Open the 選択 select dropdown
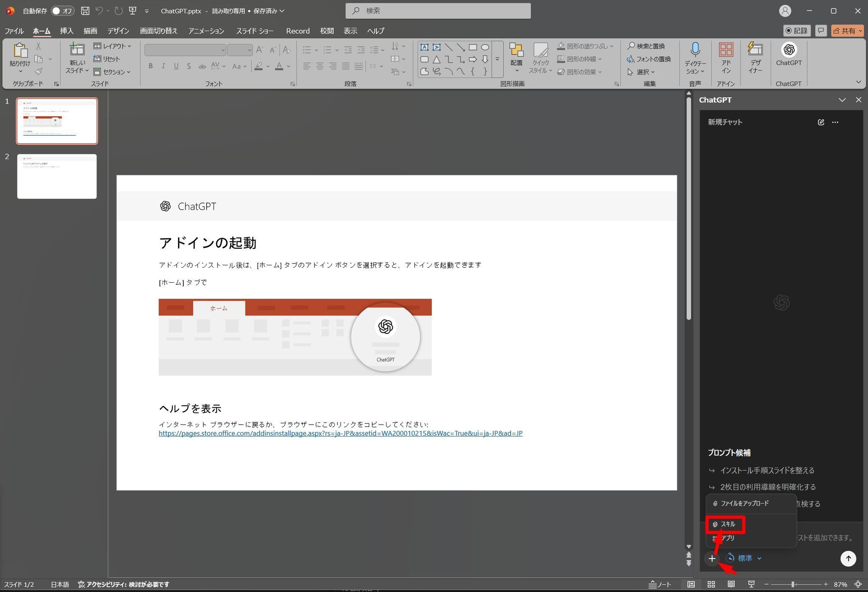The image size is (868, 592). pos(641,72)
